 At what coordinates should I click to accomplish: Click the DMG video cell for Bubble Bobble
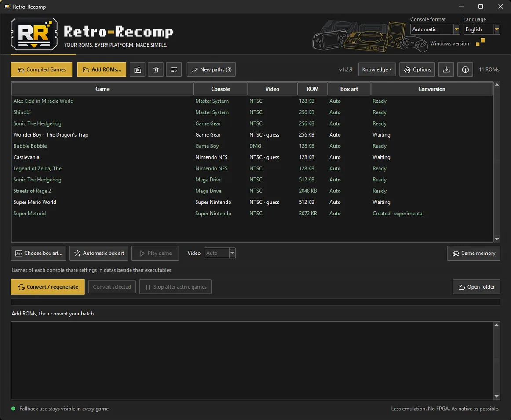pyautogui.click(x=255, y=146)
